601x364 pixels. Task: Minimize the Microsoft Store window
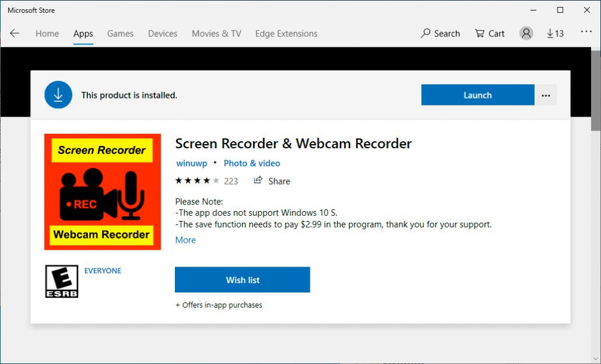(x=533, y=10)
